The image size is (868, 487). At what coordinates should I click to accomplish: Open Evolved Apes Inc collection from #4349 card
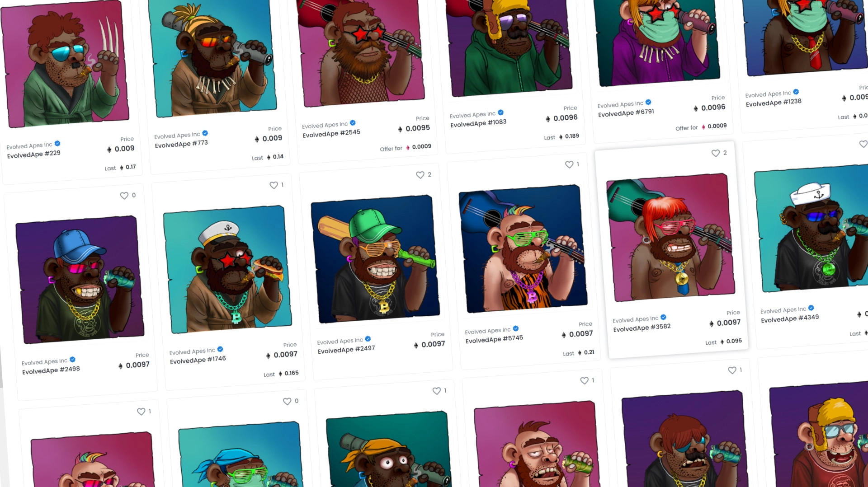tap(783, 310)
